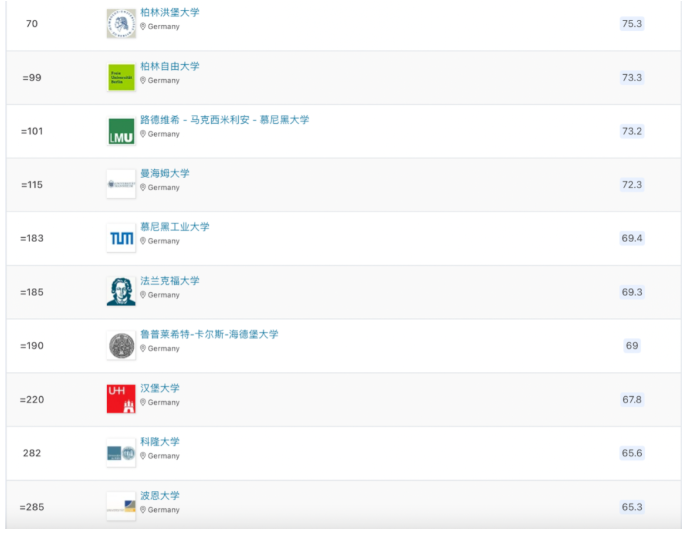Click the rank =115 cell
Screen dimensions: 689x534
[x=32, y=185]
